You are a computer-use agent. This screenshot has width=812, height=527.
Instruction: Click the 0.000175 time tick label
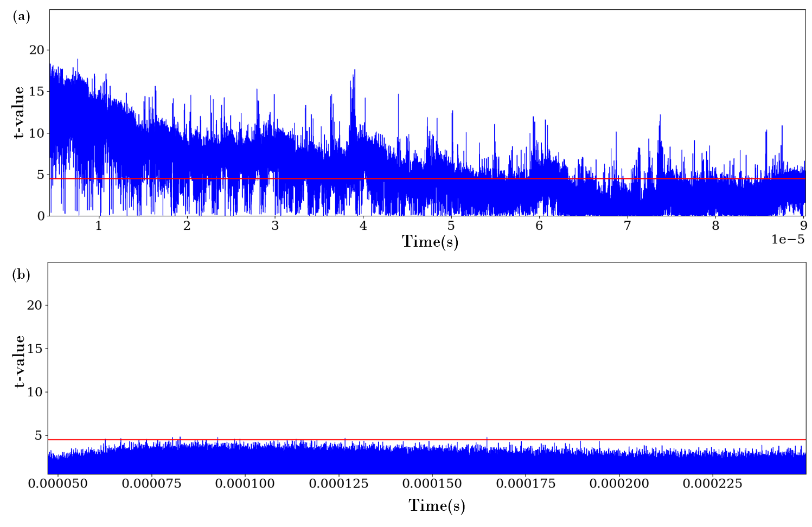click(x=526, y=483)
